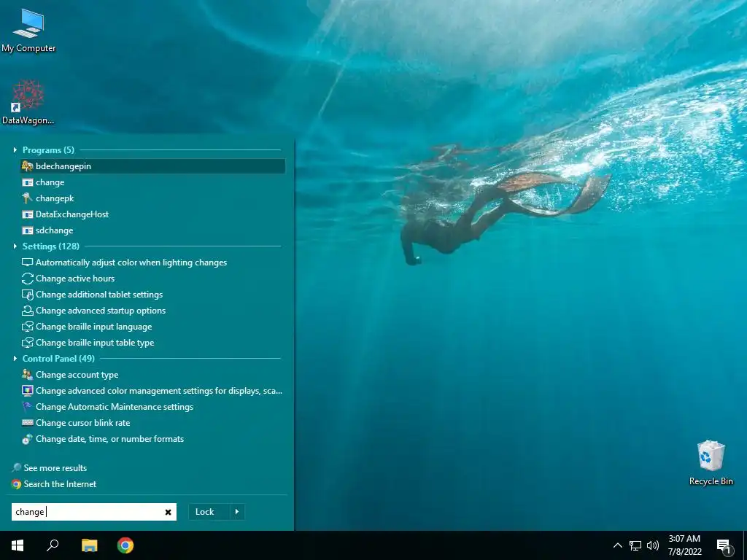Open Change braille input language
Screen dimensions: 747x560
pos(152,327)
